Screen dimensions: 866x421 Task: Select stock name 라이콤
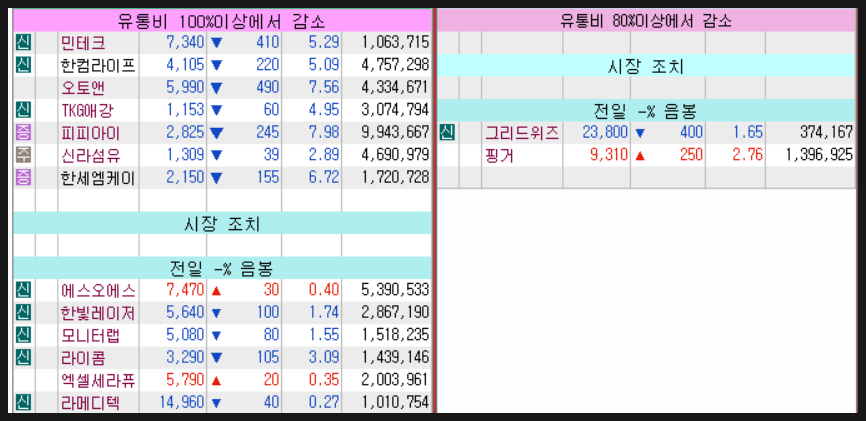tap(83, 357)
